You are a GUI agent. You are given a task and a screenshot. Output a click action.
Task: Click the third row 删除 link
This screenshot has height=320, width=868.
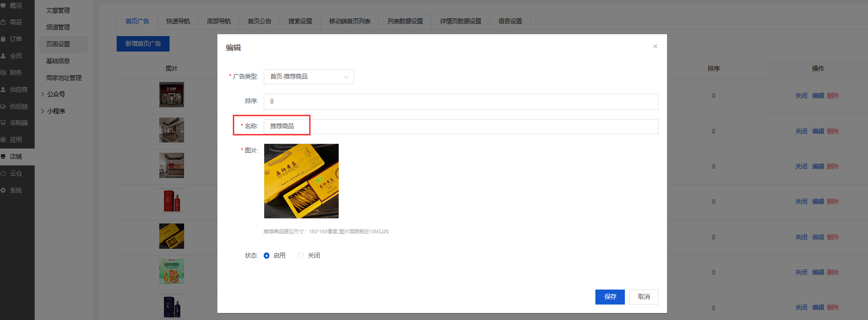pyautogui.click(x=833, y=166)
